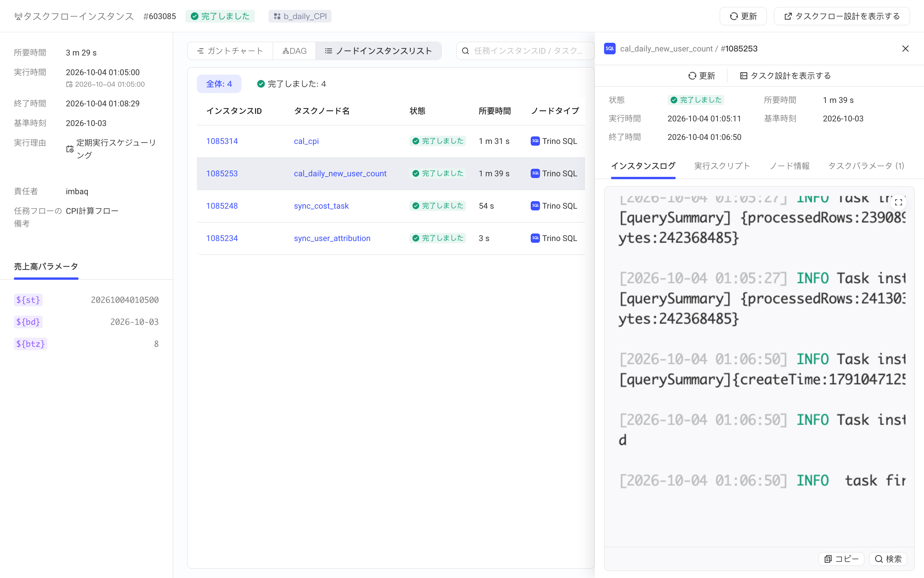Open instance ID 1085234

tap(222, 238)
